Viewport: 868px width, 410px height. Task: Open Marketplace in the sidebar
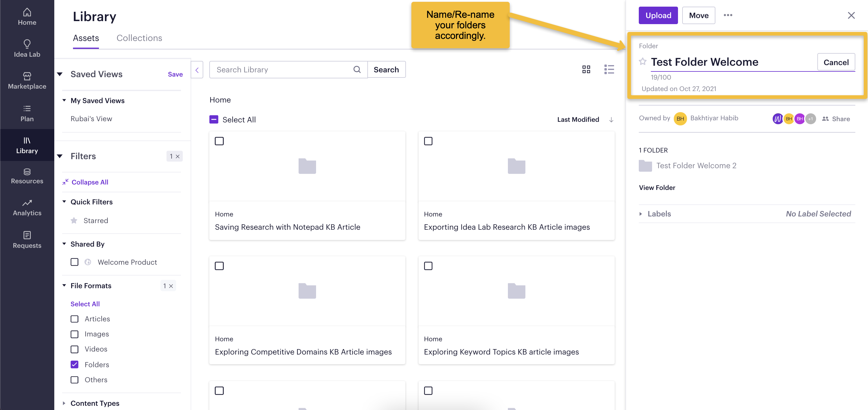point(27,81)
